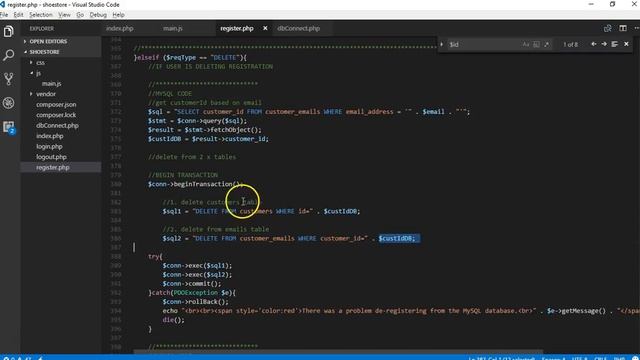Select the register.php editor tab
Screen dimensions: 640x360
pyautogui.click(x=237, y=29)
